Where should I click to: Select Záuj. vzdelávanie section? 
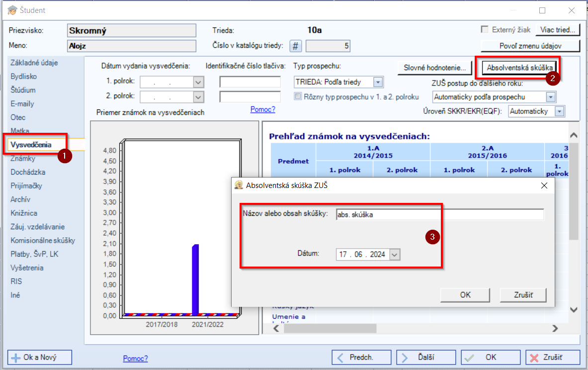click(x=37, y=227)
